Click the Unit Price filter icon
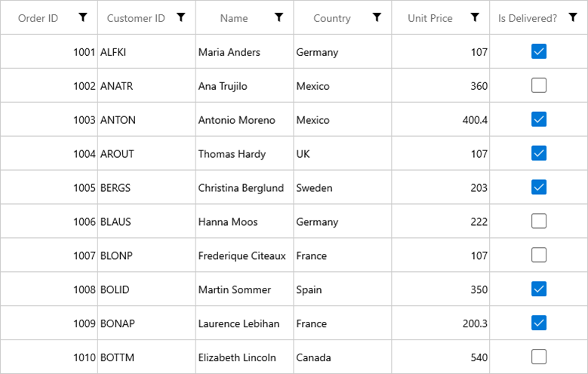588x374 pixels. click(x=475, y=17)
